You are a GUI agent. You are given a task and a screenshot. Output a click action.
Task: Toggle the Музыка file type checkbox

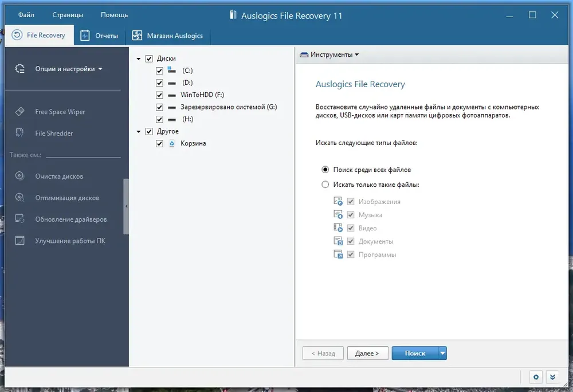pos(351,214)
